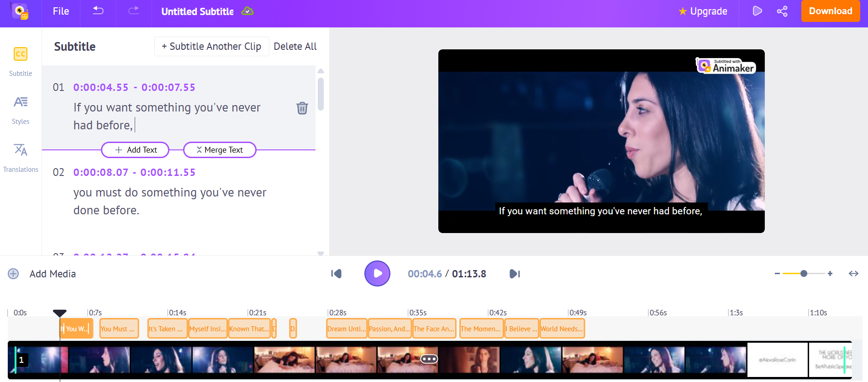This screenshot has width=868, height=382.
Task: Click Subtitle Another Clip button
Action: (211, 47)
